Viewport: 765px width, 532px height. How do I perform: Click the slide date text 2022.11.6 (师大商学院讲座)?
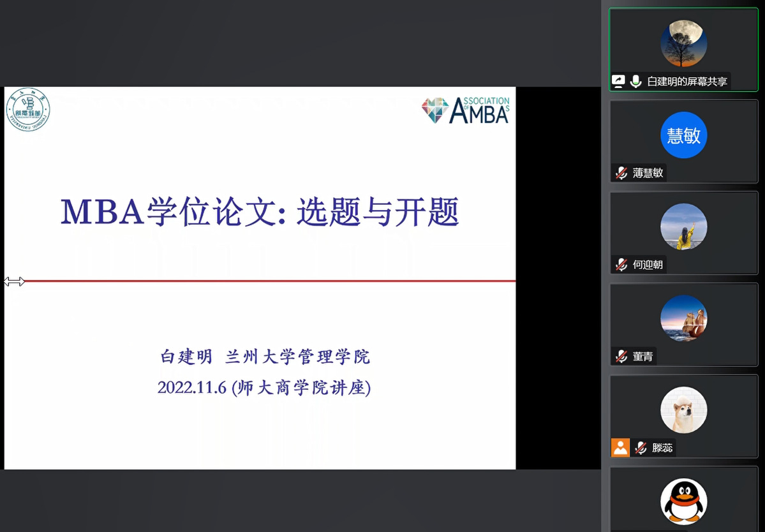264,387
